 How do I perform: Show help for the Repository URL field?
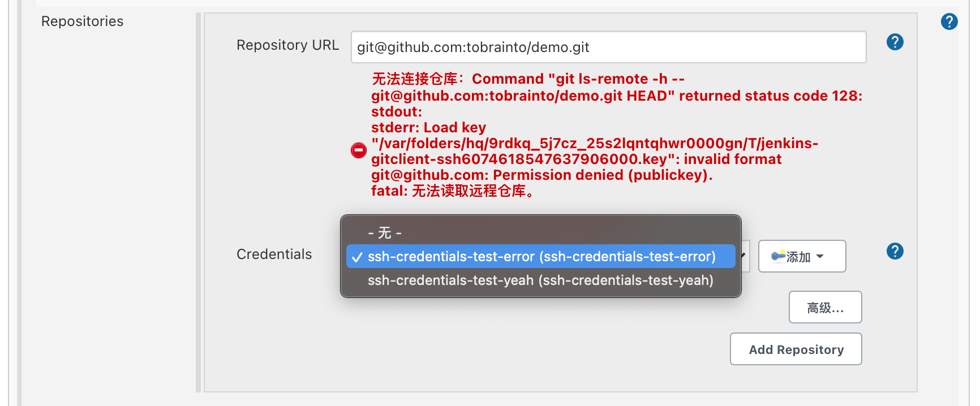point(895,42)
